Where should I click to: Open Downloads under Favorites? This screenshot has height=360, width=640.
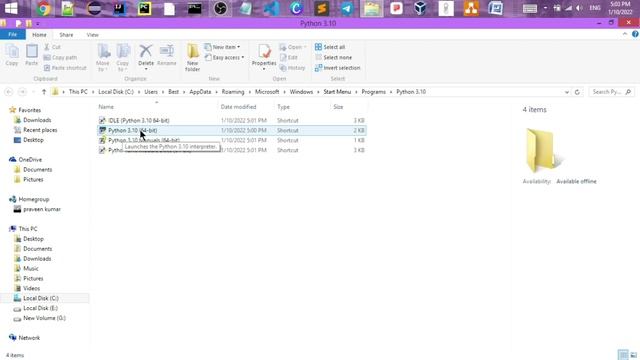[x=37, y=120]
